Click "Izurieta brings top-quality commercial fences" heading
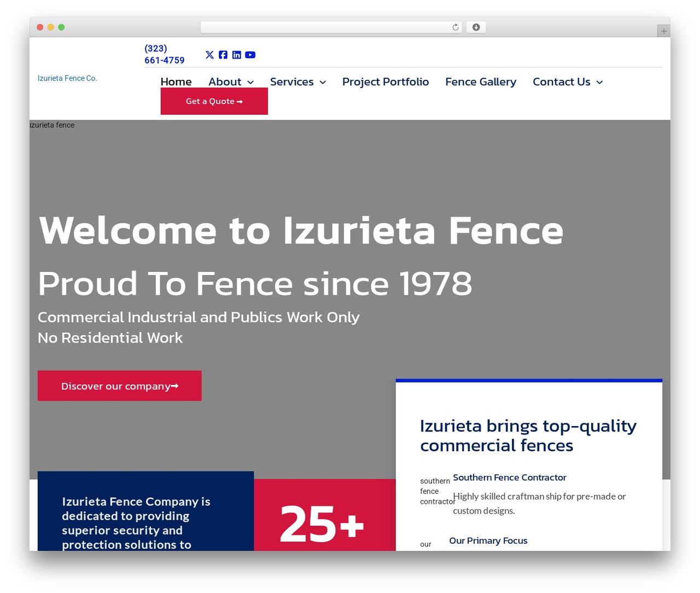The width and height of the screenshot is (700, 593). 528,435
